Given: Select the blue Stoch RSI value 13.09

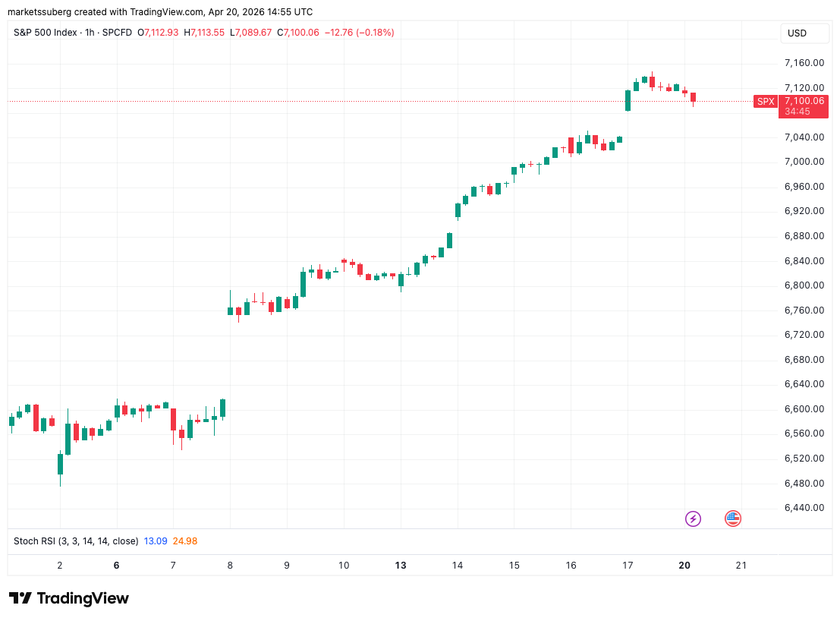Looking at the screenshot, I should point(154,541).
